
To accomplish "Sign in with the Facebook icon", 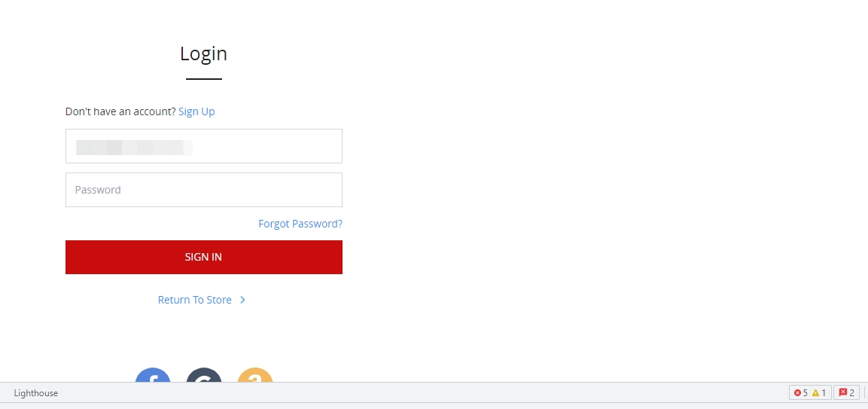I will click(153, 376).
